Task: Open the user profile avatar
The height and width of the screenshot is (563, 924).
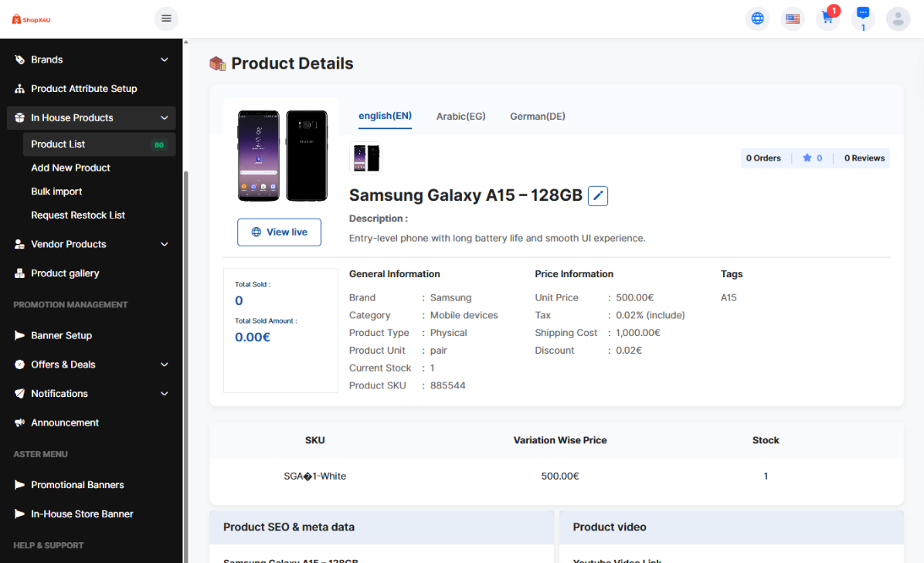Action: pos(898,19)
